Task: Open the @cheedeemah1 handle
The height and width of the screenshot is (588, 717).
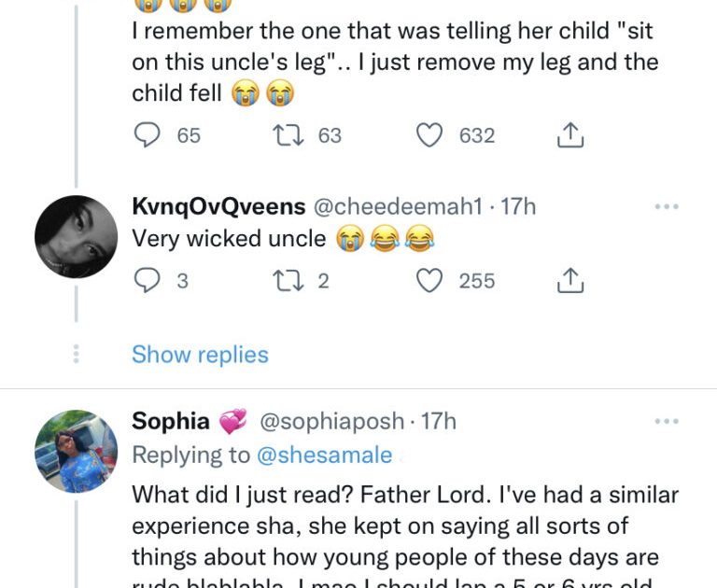Action: click(396, 207)
